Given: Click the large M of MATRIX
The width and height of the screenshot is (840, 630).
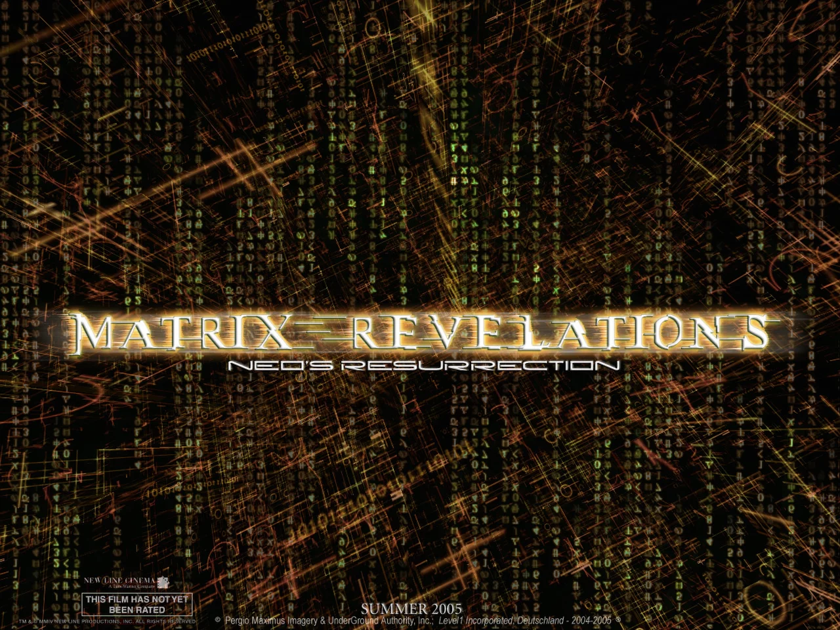Looking at the screenshot, I should [93, 332].
